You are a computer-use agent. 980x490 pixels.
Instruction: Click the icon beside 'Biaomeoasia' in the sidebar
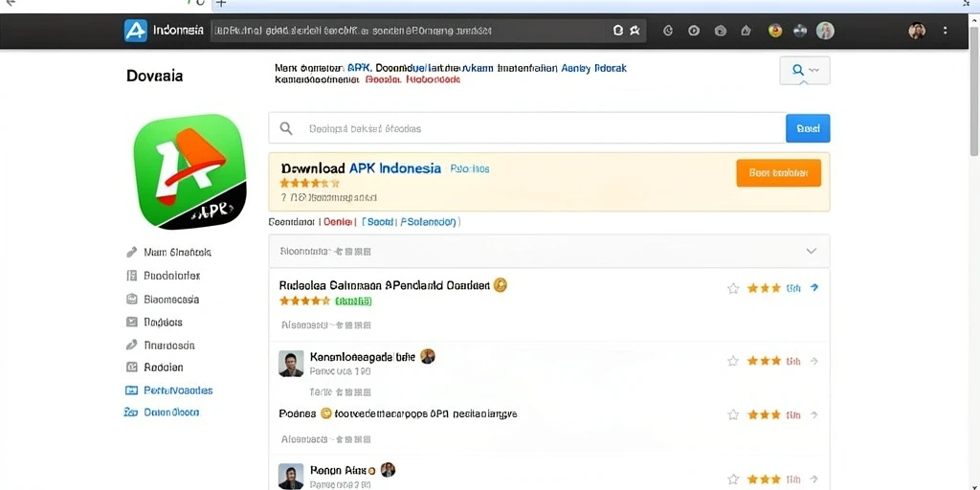point(131,299)
